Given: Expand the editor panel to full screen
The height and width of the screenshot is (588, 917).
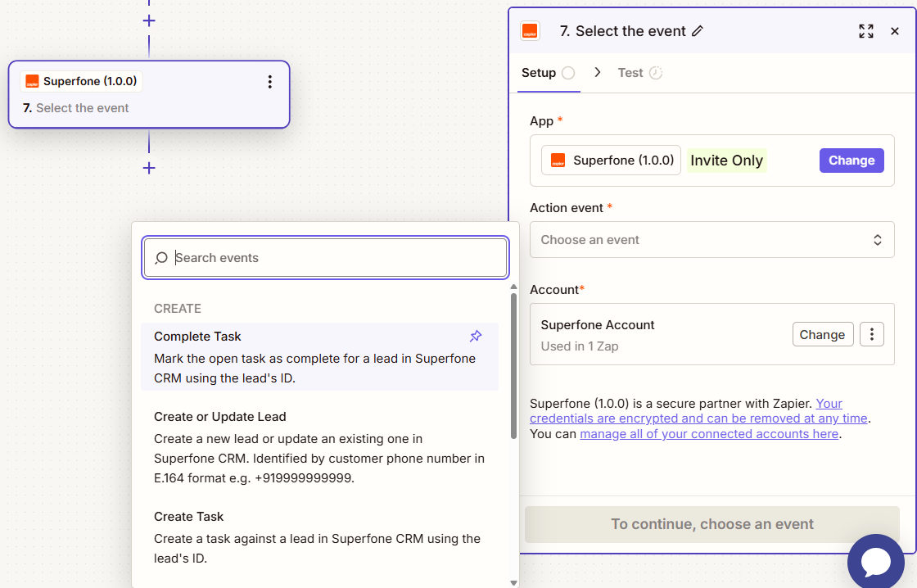Looking at the screenshot, I should point(866,31).
